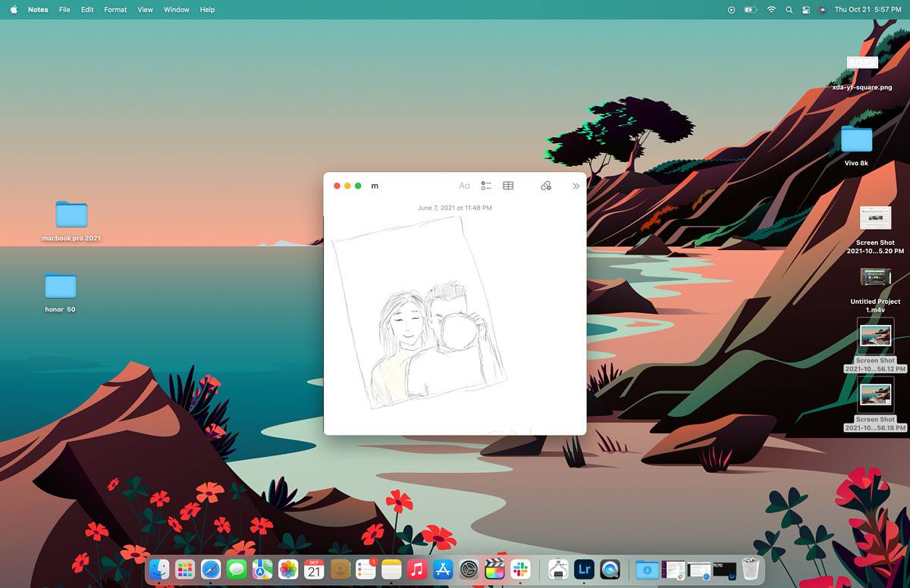
Task: Select the macbook pro 2021 folder
Action: (71, 221)
